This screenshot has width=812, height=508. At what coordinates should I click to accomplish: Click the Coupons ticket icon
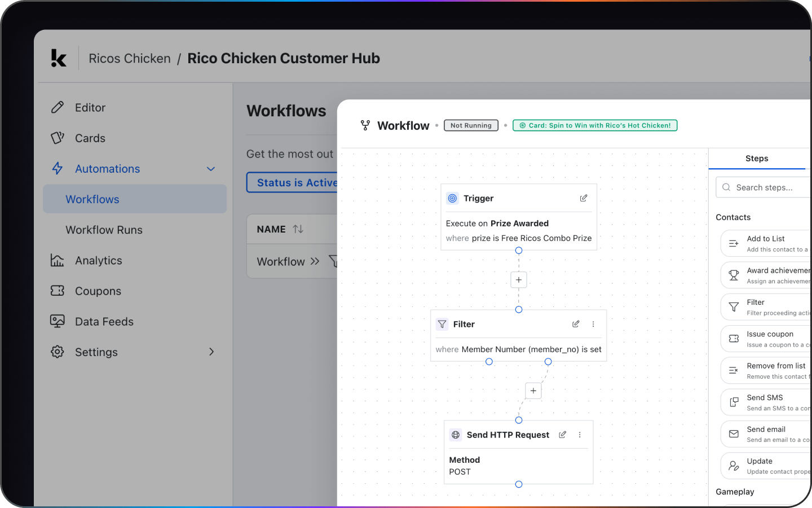[58, 291]
